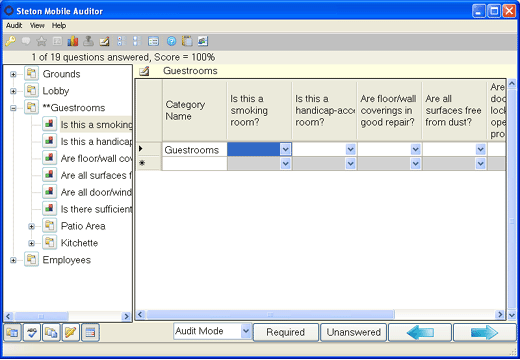
Task: Click the spiral notebook toolbar icon
Action: (x=187, y=41)
